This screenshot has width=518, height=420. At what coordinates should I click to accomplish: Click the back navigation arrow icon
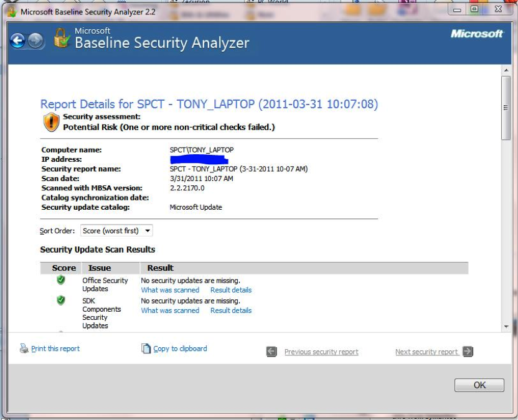17,41
